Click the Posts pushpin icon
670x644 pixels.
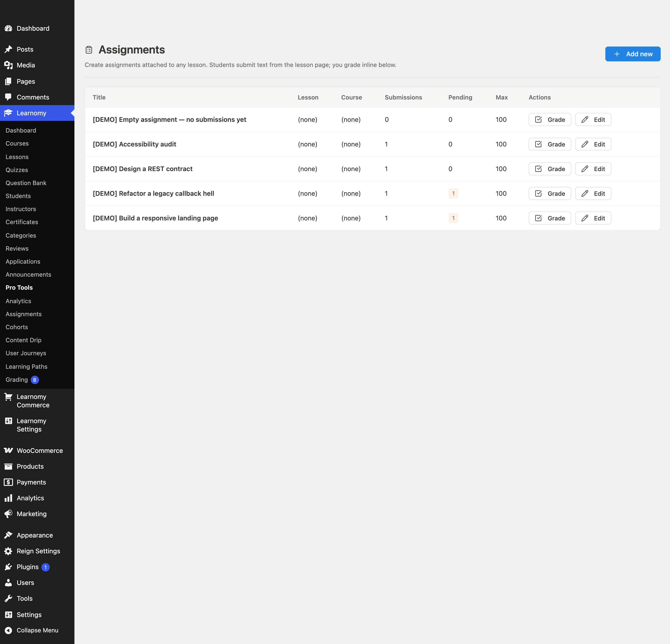9,49
